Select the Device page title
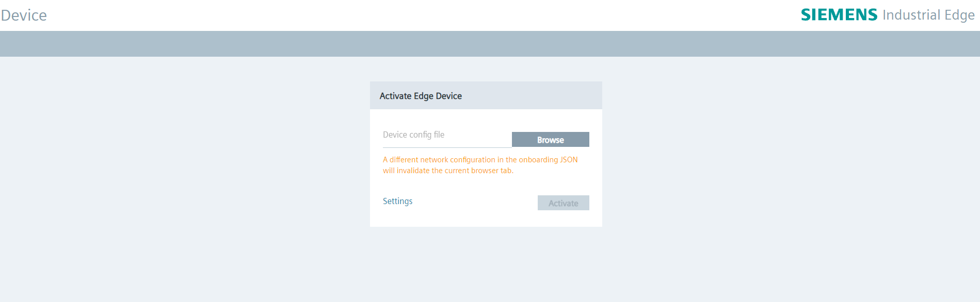Viewport: 980px width, 302px height. tap(24, 15)
